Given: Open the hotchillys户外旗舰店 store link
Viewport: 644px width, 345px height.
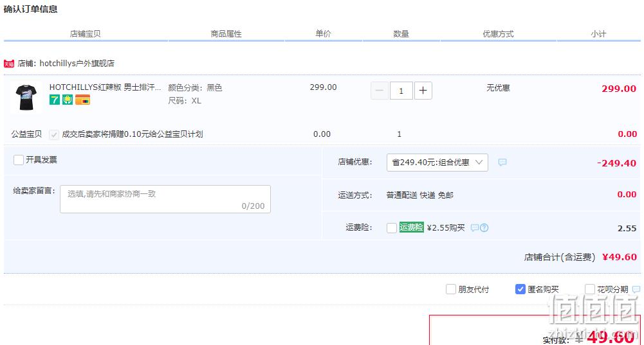Looking at the screenshot, I should (77, 63).
